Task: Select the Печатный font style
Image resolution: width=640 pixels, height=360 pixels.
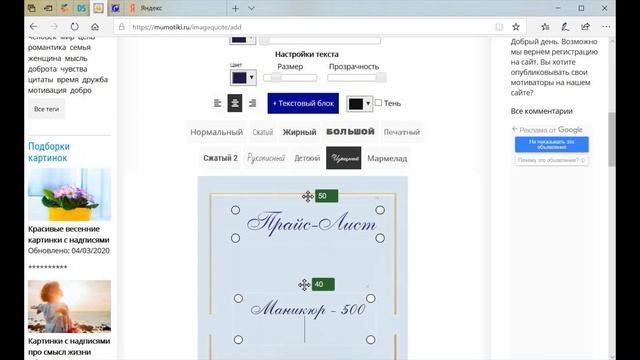Action: pos(402,132)
